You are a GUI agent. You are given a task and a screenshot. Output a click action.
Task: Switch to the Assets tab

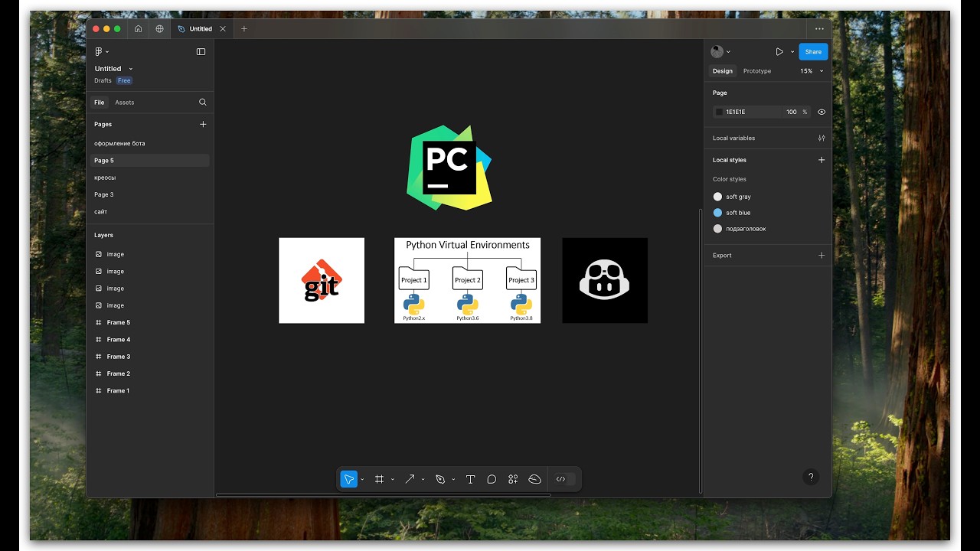click(x=124, y=102)
